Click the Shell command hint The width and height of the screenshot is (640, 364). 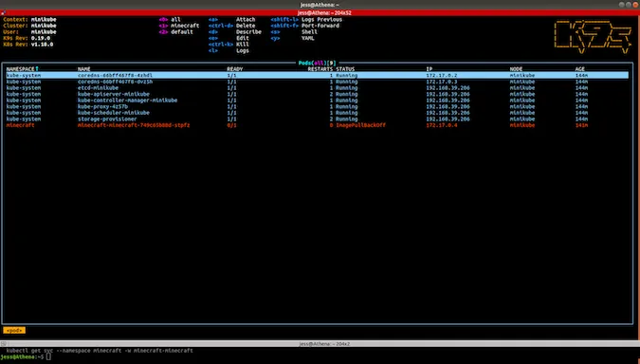294,32
